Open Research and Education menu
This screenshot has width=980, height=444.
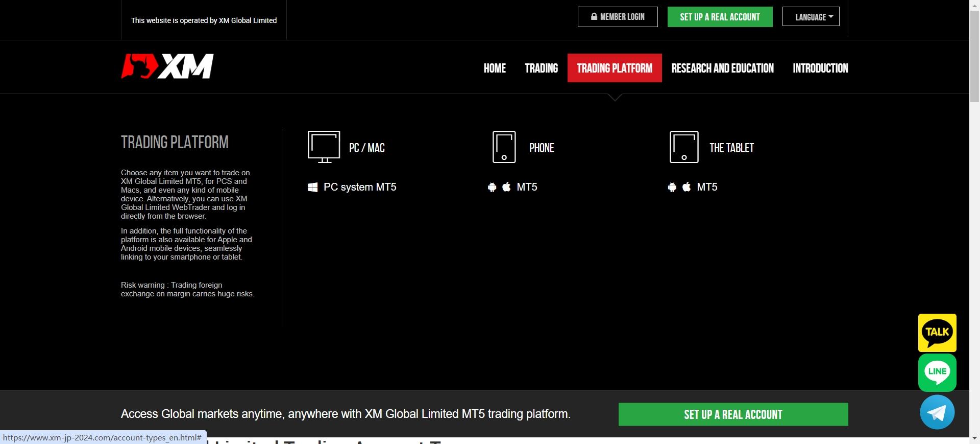tap(723, 68)
